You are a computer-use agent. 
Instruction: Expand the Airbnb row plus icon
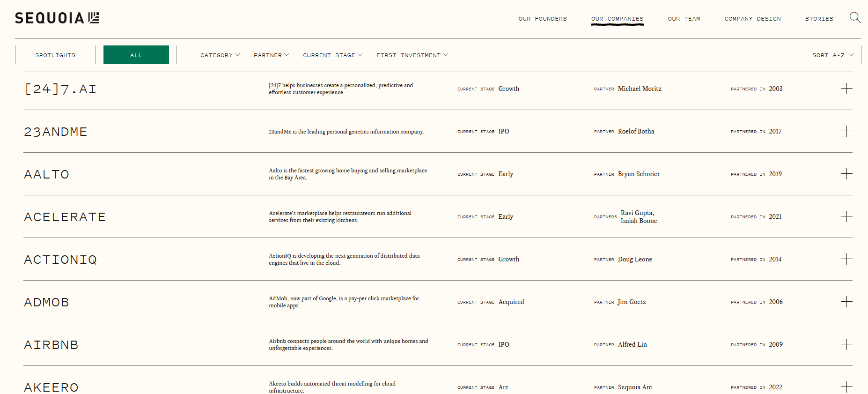tap(846, 344)
